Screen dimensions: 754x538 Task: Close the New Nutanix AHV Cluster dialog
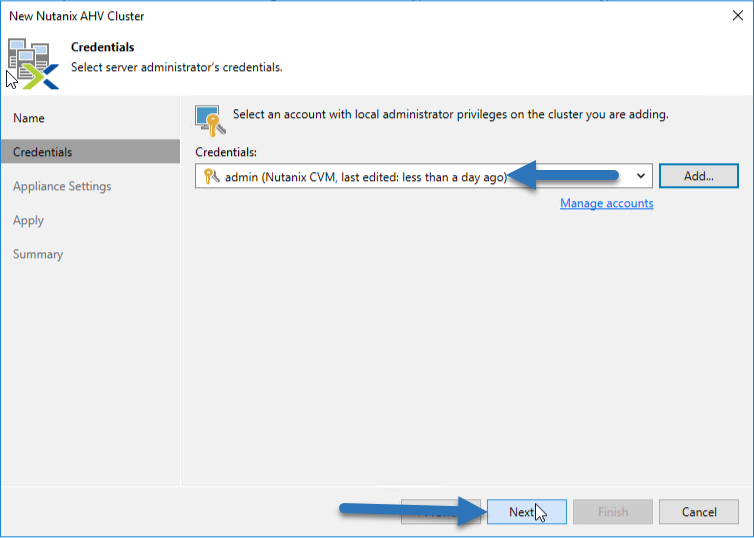[738, 16]
